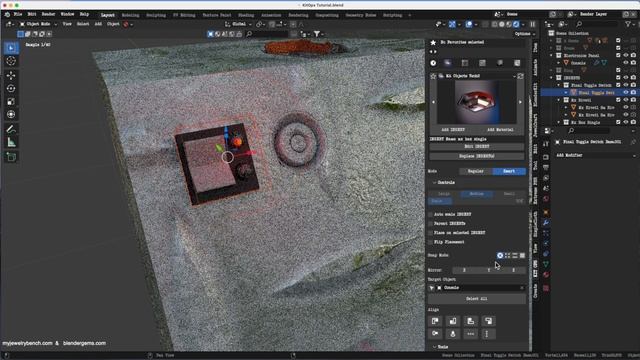640x360 pixels.
Task: Toggle visibility eye of INSERTS collection
Action: click(x=625, y=78)
